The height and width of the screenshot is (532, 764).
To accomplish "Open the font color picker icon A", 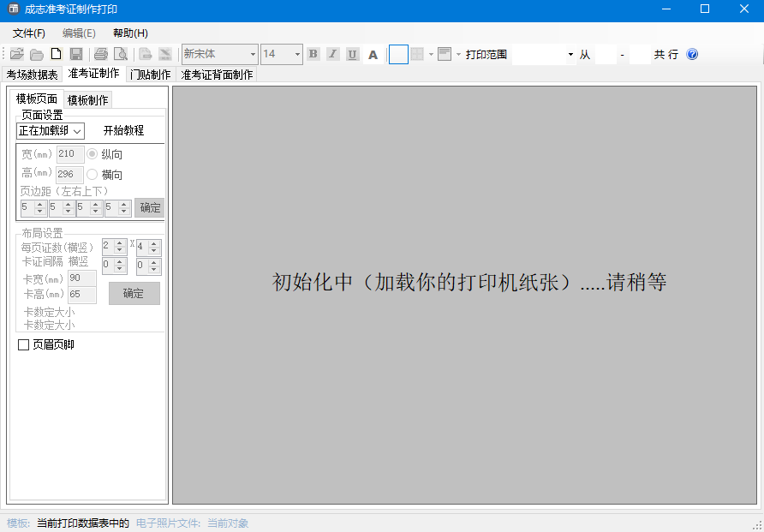I will click(x=373, y=53).
